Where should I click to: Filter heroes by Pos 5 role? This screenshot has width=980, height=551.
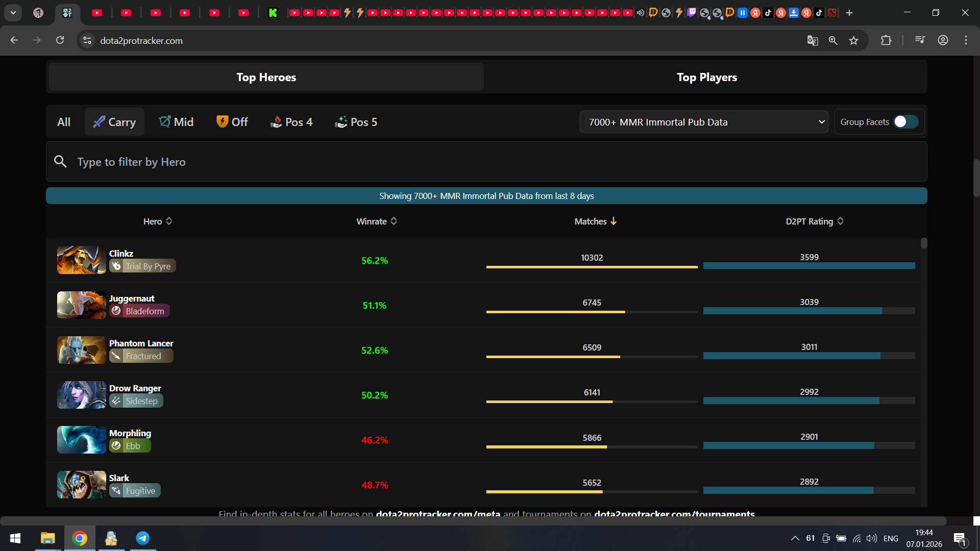[356, 122]
